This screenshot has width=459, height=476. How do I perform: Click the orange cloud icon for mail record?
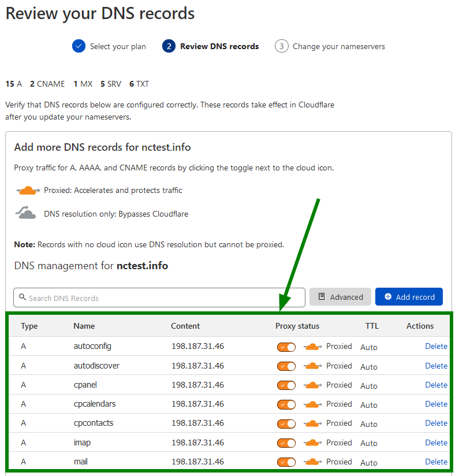click(312, 462)
